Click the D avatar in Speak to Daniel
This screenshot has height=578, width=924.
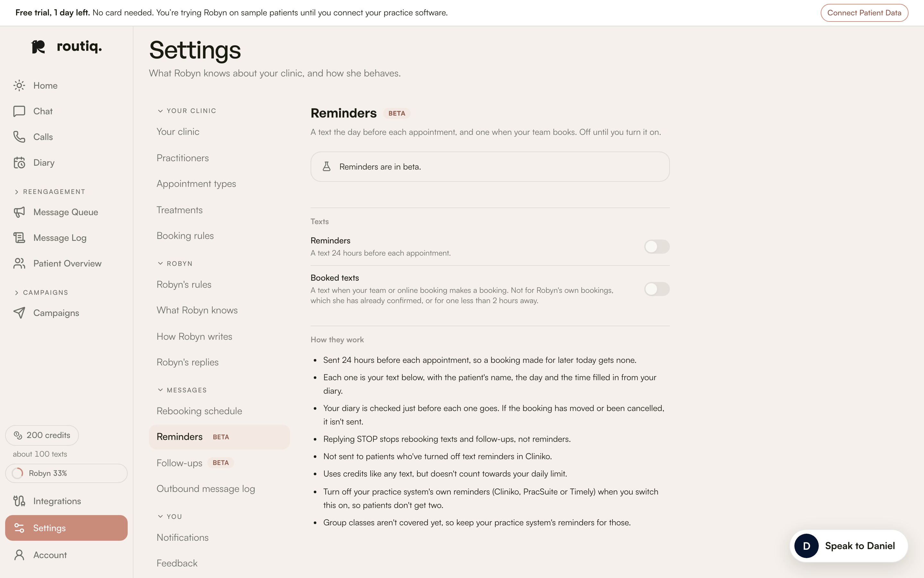[806, 546]
